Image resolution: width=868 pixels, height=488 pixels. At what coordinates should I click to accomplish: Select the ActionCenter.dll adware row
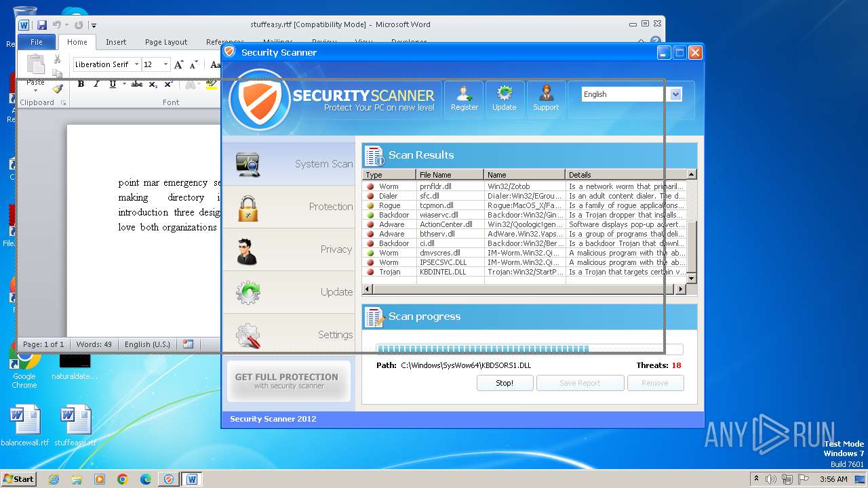tap(524, 224)
